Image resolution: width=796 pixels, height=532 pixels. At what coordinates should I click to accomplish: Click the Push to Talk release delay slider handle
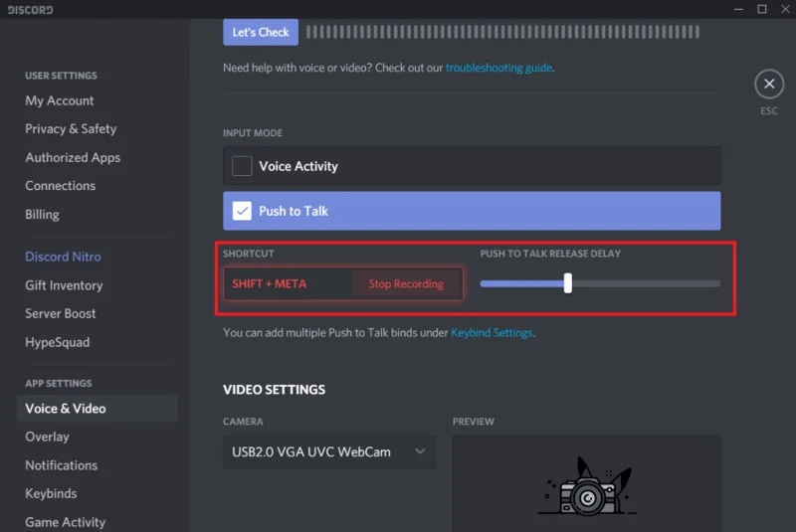(x=567, y=283)
